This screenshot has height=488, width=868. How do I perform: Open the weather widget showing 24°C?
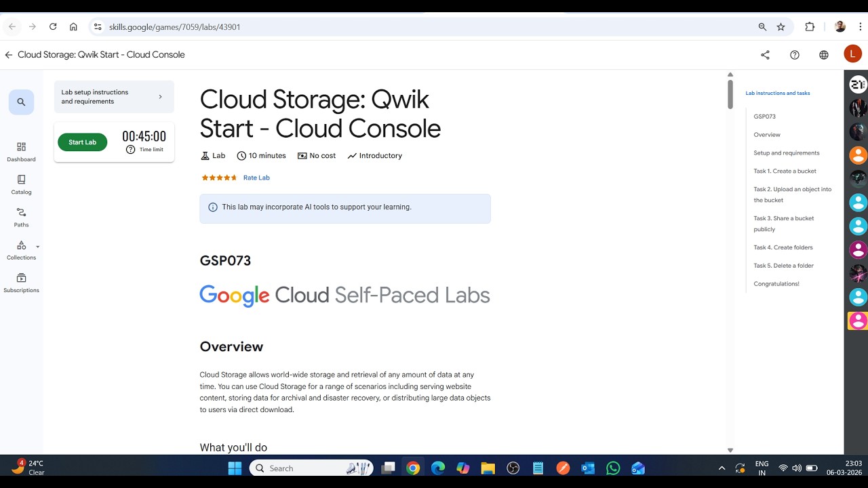28,468
